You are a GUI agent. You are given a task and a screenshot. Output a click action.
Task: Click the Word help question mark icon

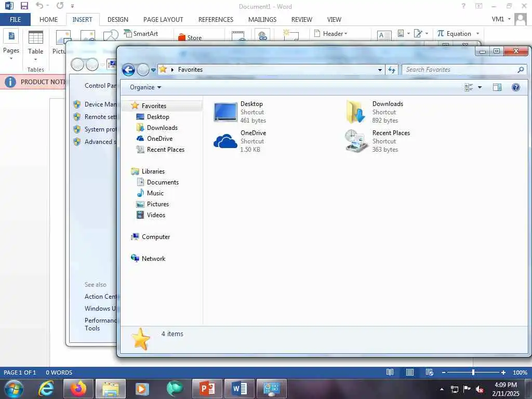point(463,6)
